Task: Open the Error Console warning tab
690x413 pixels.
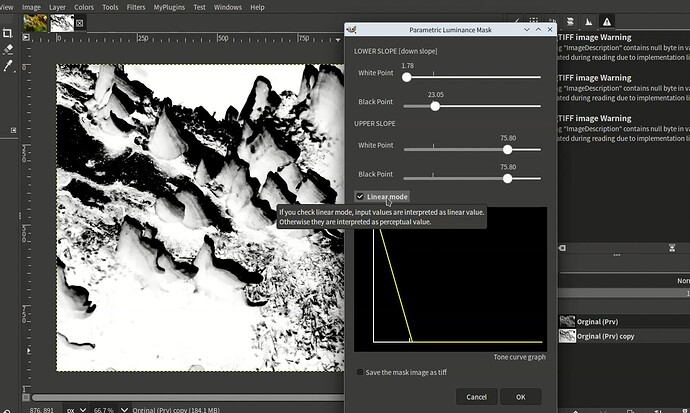Action: click(607, 22)
